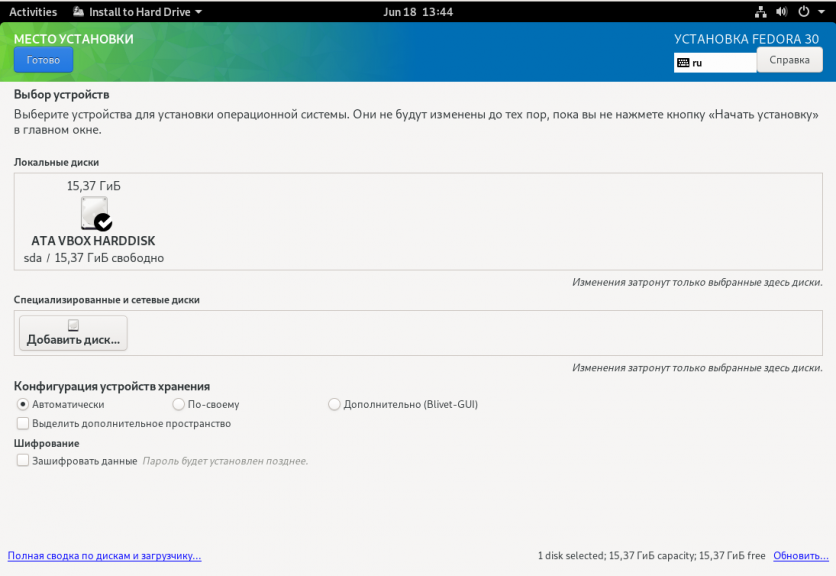Click the small disk icon above Добавить диск

(73, 325)
